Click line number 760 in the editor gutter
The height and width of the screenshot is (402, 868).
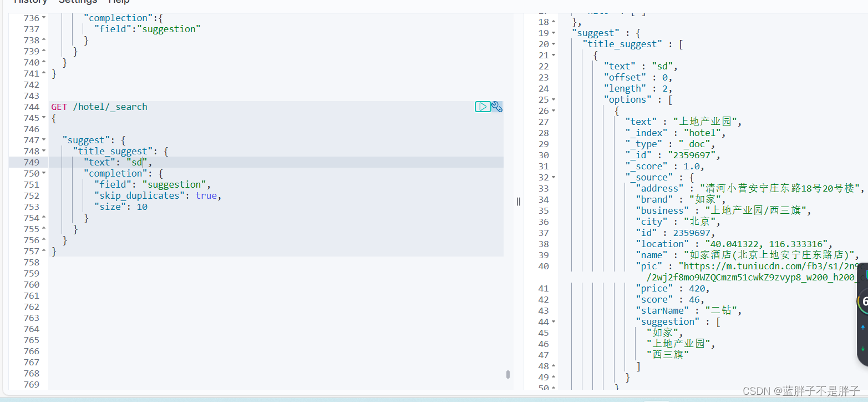[x=32, y=284]
